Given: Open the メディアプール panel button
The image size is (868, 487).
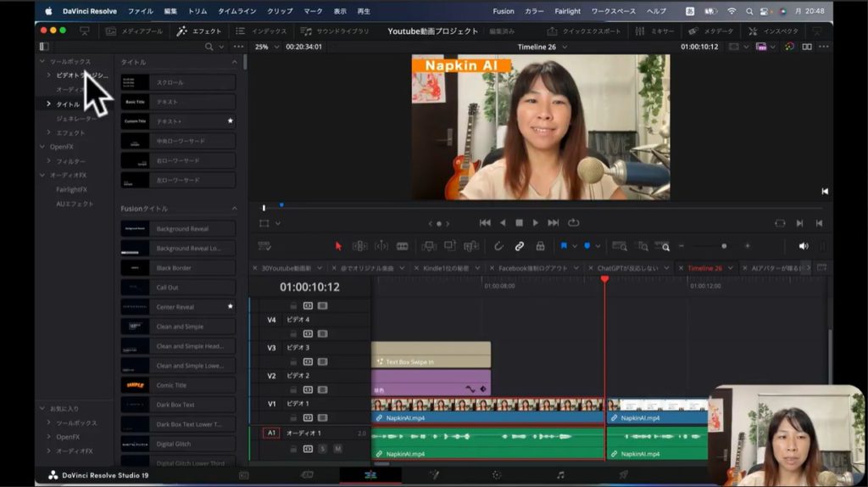Looking at the screenshot, I should 134,31.
